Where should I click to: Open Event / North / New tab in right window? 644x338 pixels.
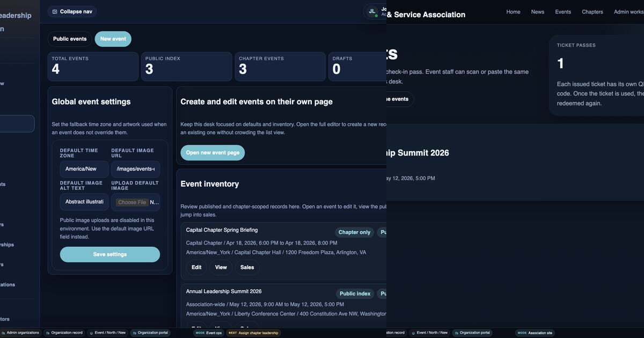click(429, 333)
